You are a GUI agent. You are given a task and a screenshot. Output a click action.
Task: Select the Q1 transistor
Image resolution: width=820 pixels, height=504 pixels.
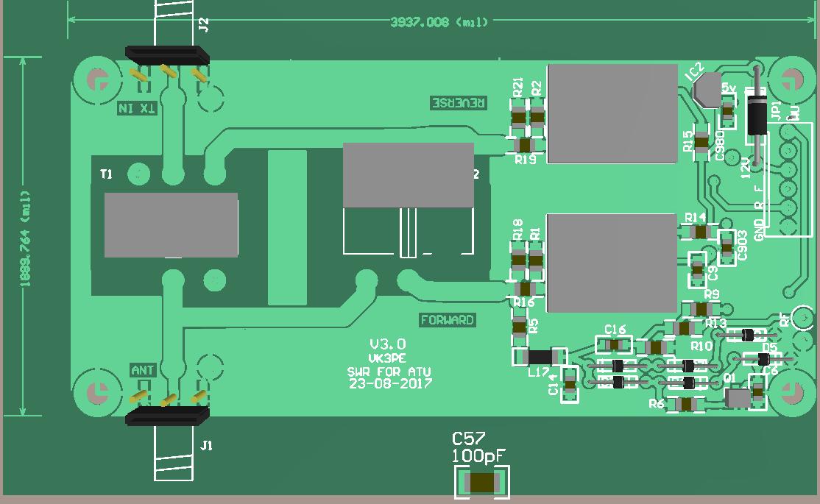point(736,398)
